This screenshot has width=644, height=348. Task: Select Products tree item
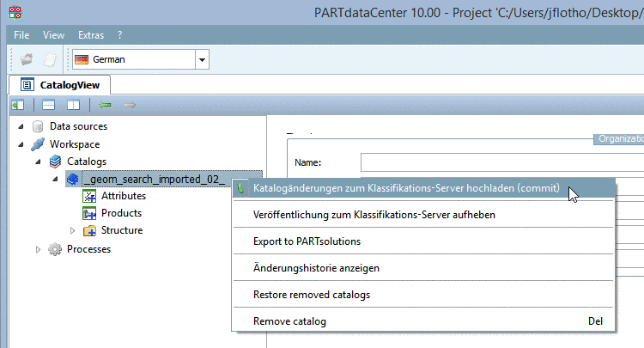pyautogui.click(x=122, y=213)
